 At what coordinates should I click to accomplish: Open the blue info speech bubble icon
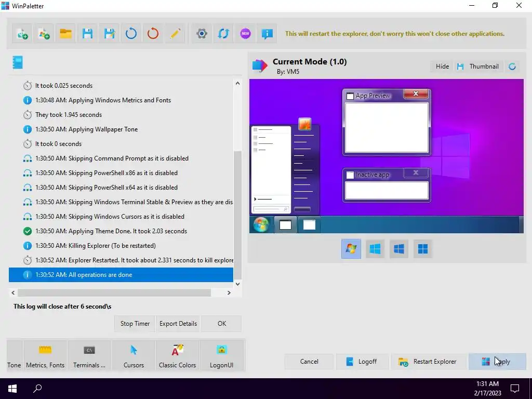267,34
